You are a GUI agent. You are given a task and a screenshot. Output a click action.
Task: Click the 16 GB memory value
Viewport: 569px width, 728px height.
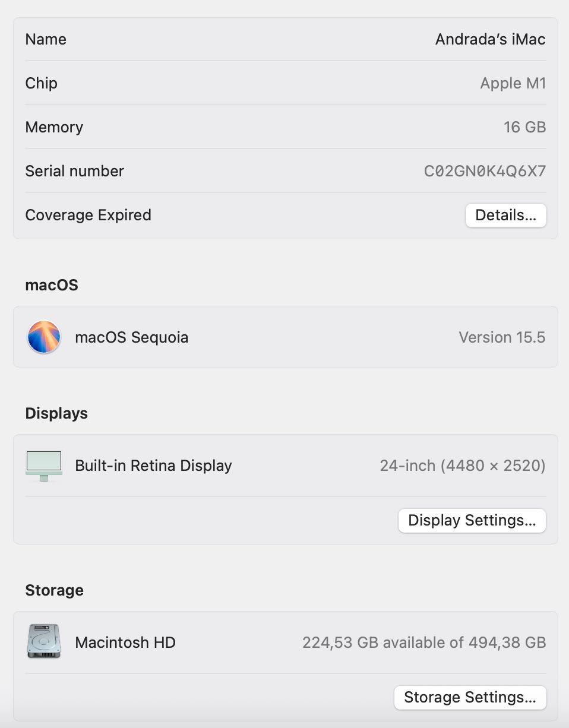tap(524, 127)
